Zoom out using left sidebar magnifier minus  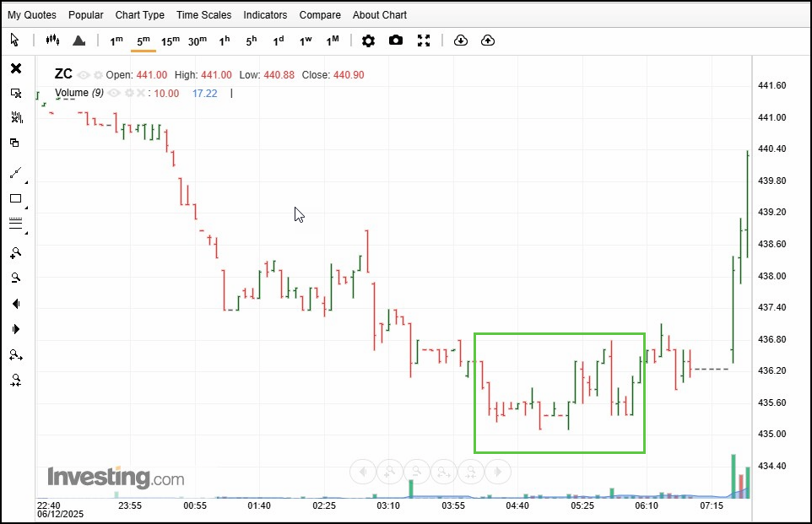click(16, 278)
